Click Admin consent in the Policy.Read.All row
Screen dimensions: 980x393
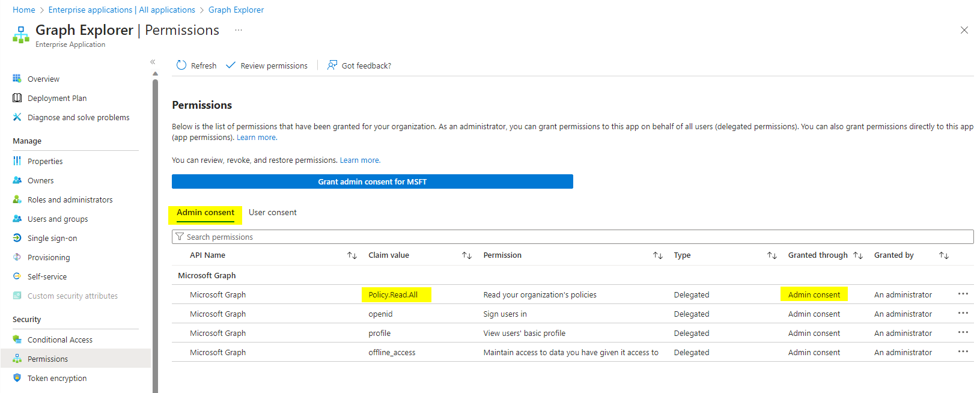[x=814, y=294]
